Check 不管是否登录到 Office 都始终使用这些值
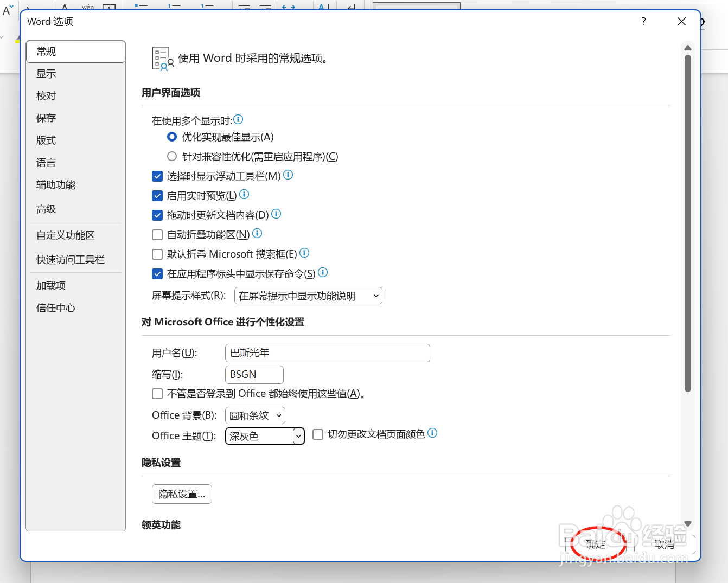Viewport: 728px width, 583px height. [x=157, y=394]
